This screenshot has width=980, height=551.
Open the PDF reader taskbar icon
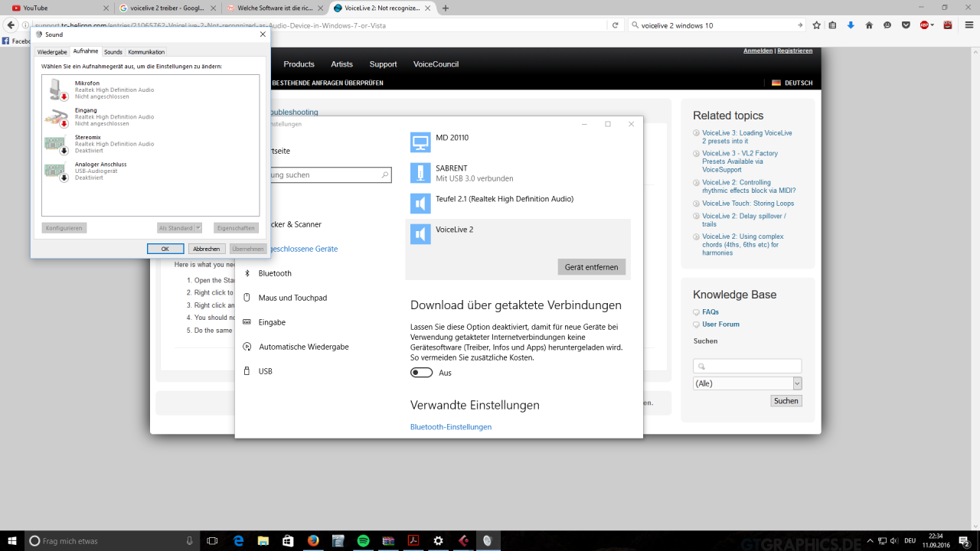point(413,540)
